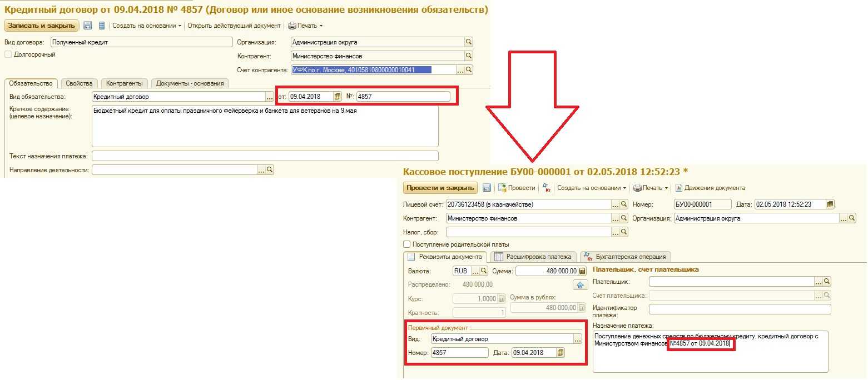Click the ellipsis button for Контрагент in the cash receipt
The image size is (868, 380).
click(616, 218)
